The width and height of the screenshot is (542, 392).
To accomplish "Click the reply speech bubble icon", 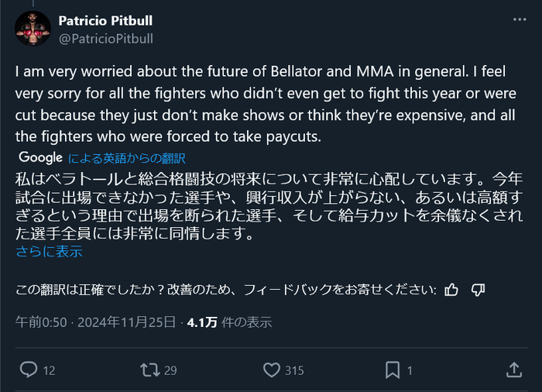I will (x=29, y=370).
